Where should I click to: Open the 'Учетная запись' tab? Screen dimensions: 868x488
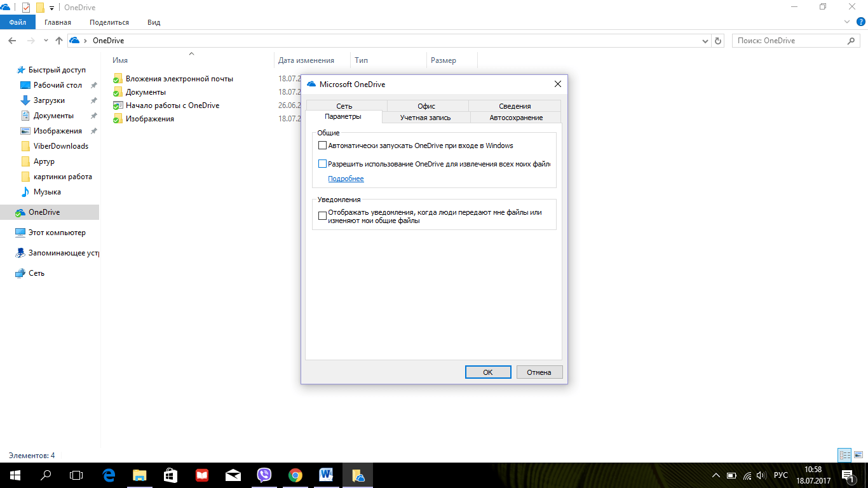pos(426,118)
